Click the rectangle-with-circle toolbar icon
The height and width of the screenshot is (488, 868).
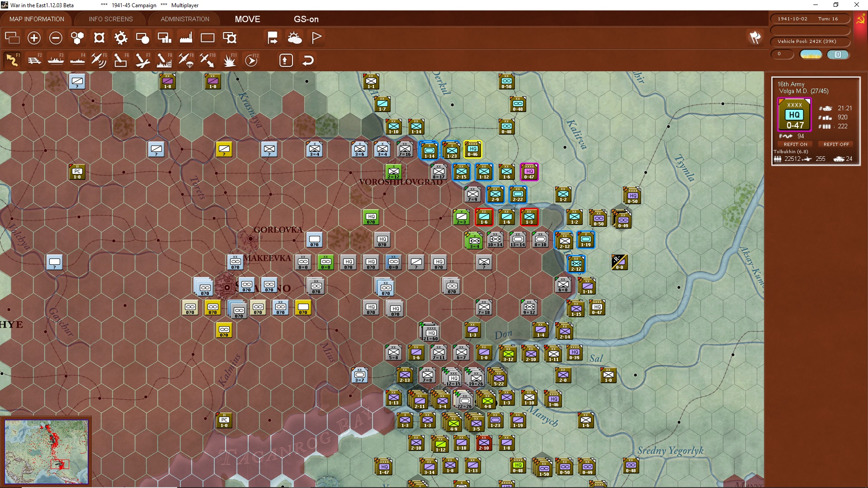[142, 38]
